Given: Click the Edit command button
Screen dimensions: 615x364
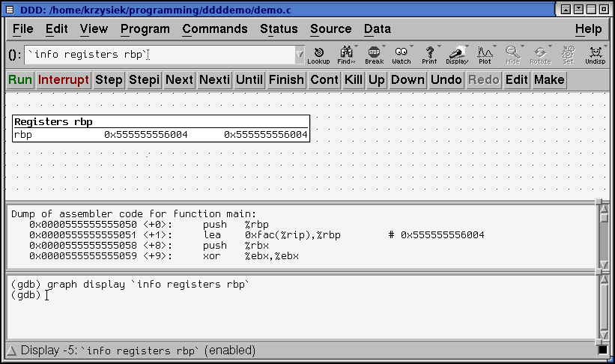Looking at the screenshot, I should point(517,80).
